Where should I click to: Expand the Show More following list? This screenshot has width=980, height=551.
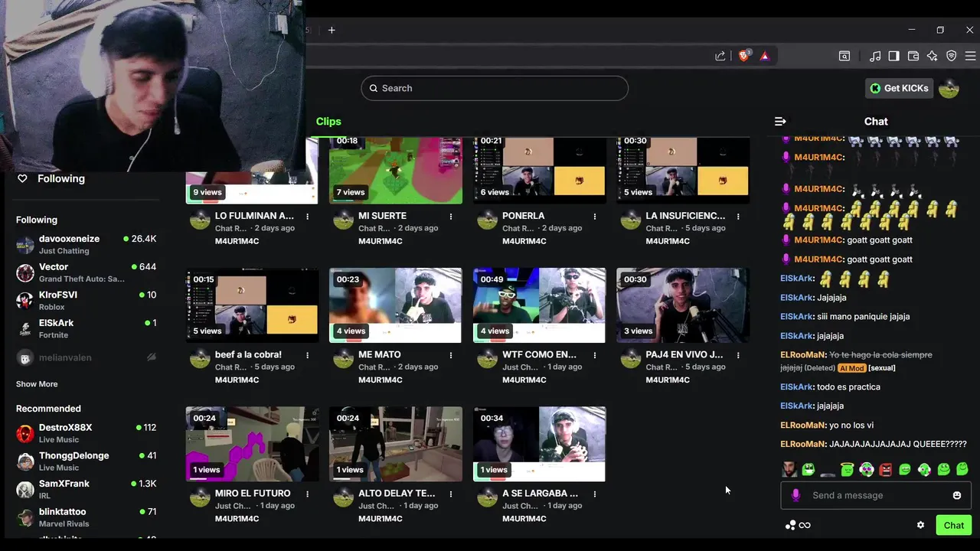37,384
